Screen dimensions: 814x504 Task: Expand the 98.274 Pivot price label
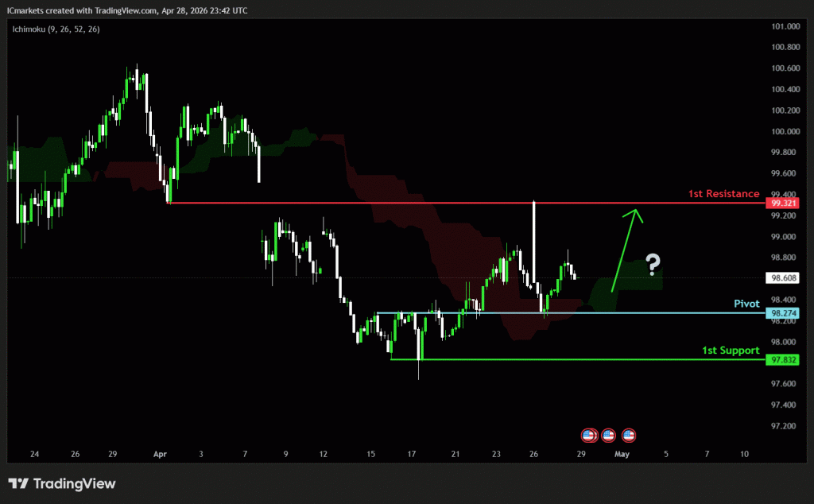(781, 313)
